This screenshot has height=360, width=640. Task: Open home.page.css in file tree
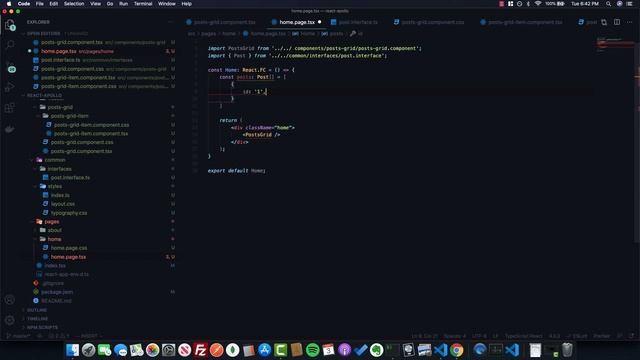click(69, 248)
